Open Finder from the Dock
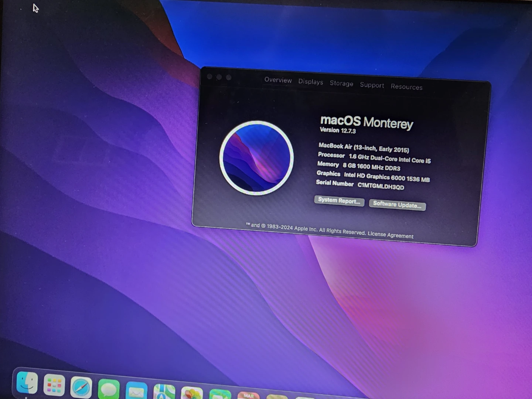 tap(27, 383)
